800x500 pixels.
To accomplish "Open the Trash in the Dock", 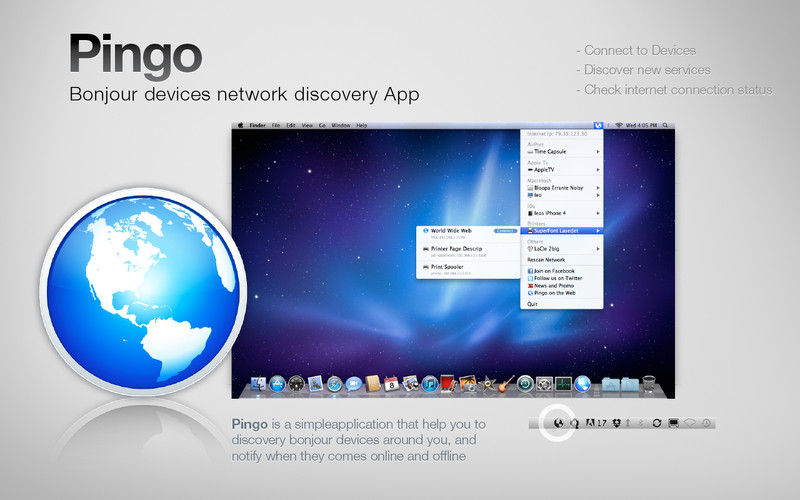I will coord(648,384).
